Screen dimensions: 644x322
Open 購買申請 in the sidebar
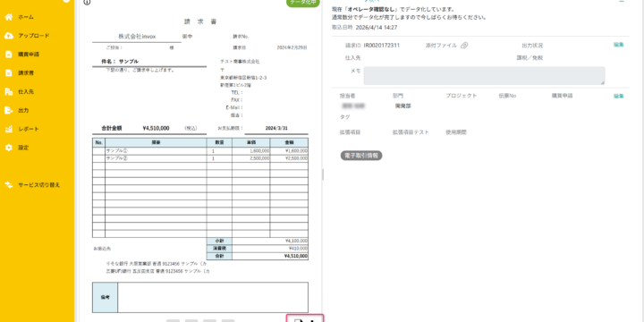[x=29, y=55]
